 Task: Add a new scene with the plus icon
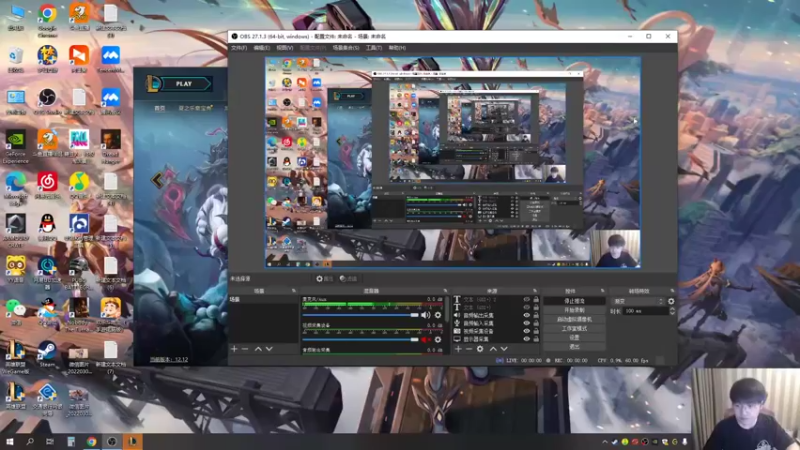coord(234,349)
